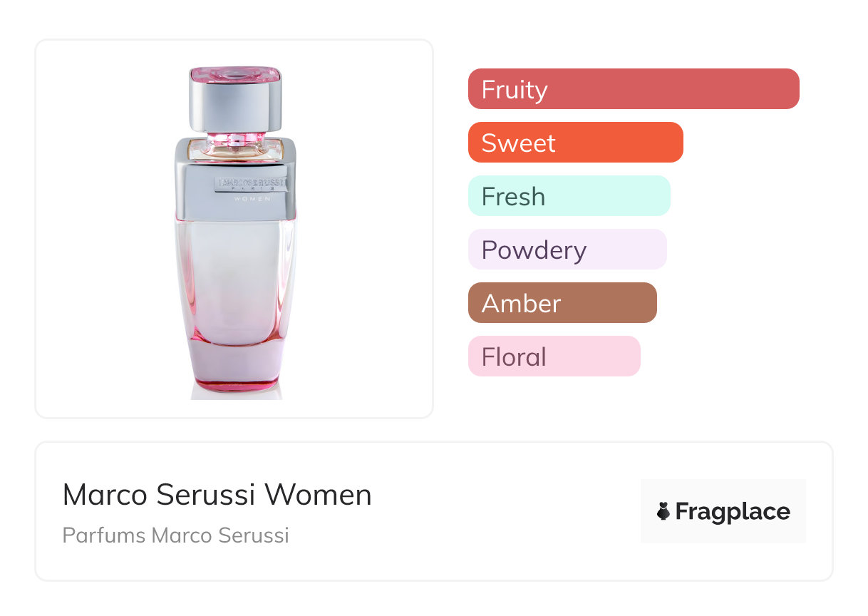
Task: Click the silver cap of the bottle
Action: [x=236, y=107]
